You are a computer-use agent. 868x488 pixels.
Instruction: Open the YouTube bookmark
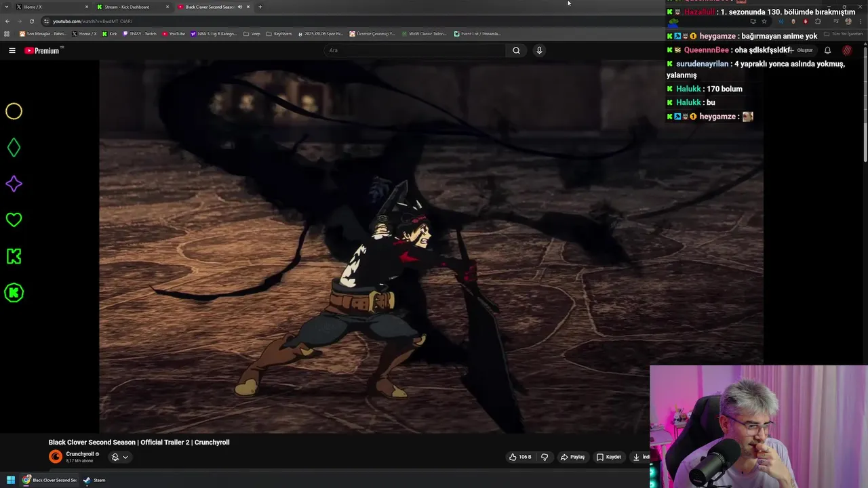point(174,34)
